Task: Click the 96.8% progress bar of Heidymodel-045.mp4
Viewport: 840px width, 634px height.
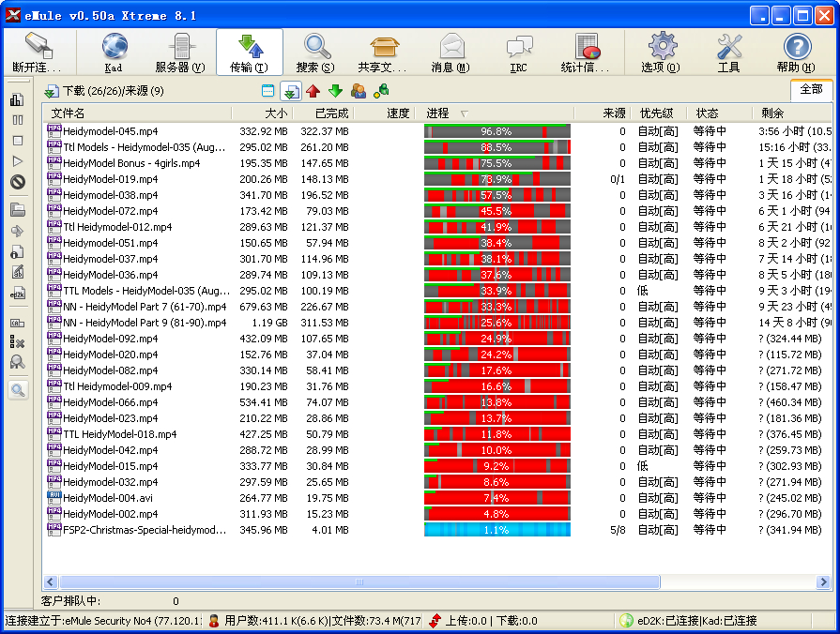Action: [x=497, y=131]
